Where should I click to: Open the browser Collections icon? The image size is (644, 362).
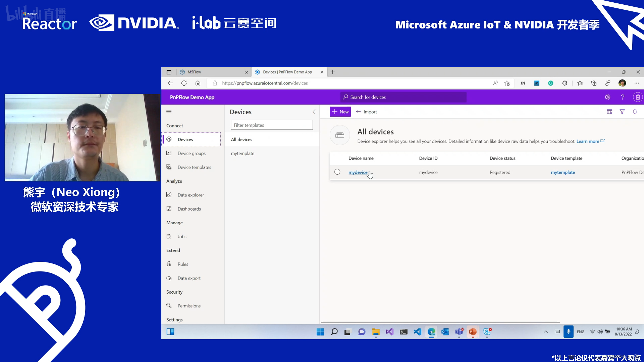(x=594, y=83)
